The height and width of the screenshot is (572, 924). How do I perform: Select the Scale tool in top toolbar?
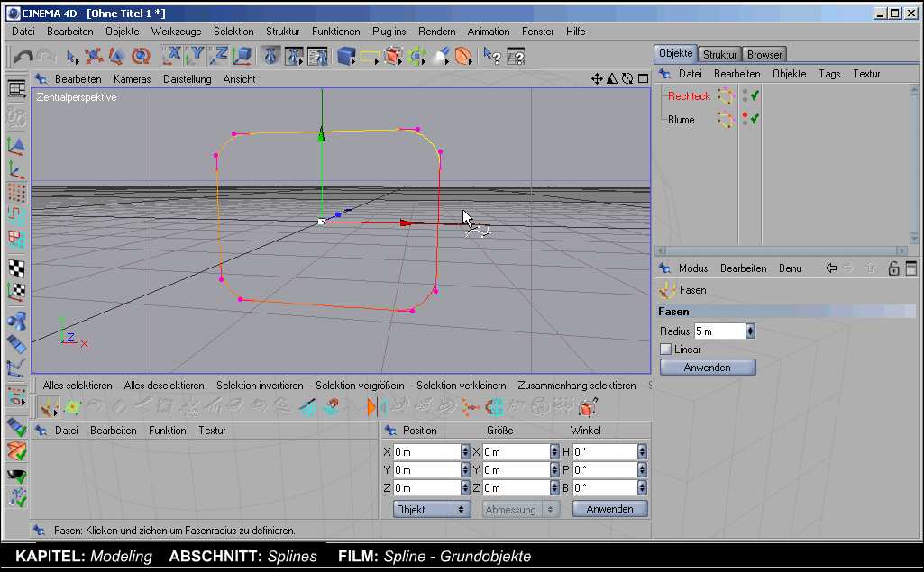tap(116, 56)
